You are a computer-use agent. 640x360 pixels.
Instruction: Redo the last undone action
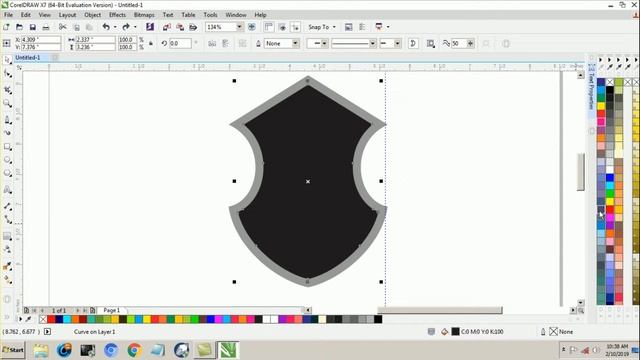(x=126, y=27)
